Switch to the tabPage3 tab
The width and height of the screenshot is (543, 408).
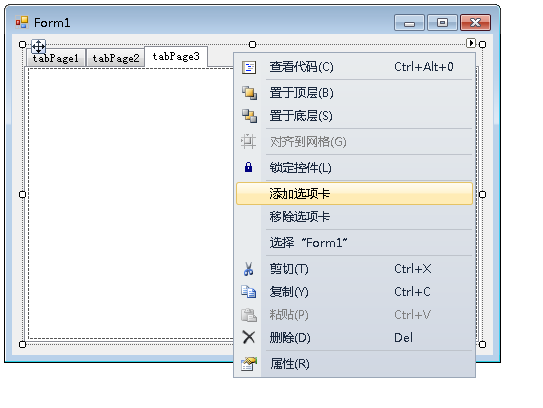coord(176,56)
